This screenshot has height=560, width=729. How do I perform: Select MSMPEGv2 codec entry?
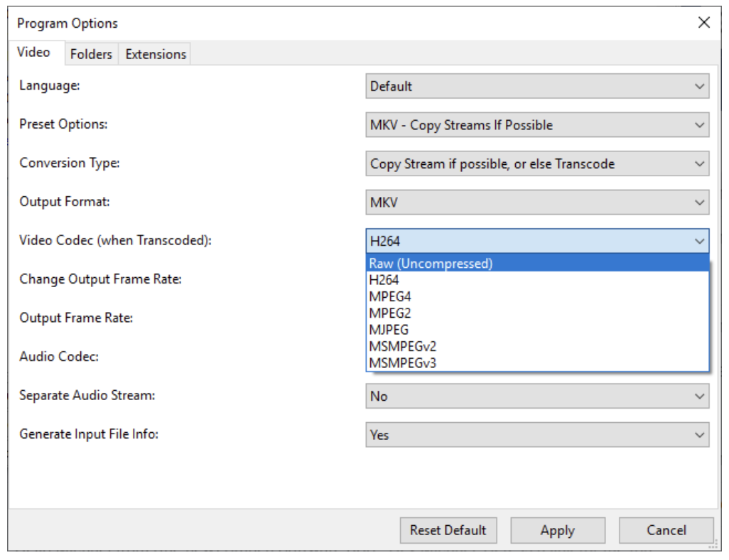pyautogui.click(x=537, y=347)
